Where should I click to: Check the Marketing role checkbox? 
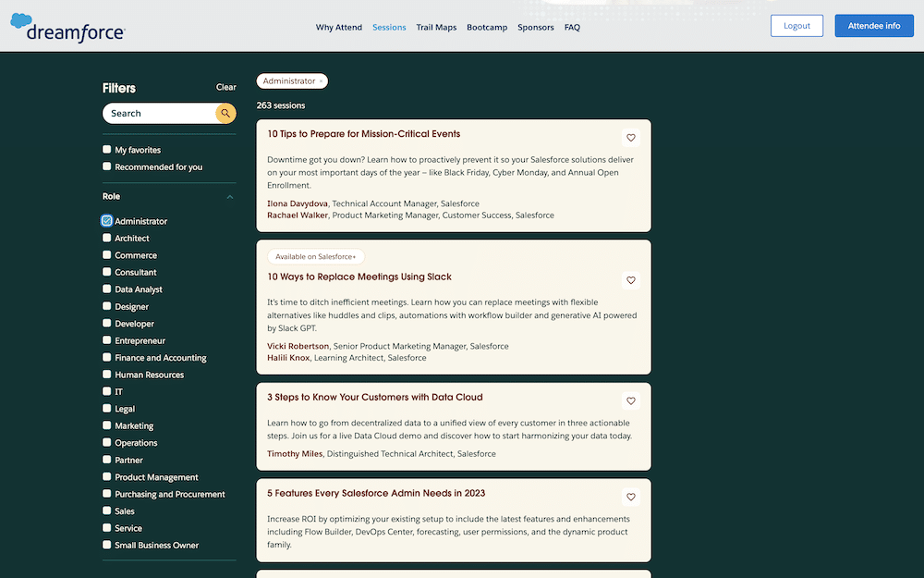pyautogui.click(x=106, y=425)
